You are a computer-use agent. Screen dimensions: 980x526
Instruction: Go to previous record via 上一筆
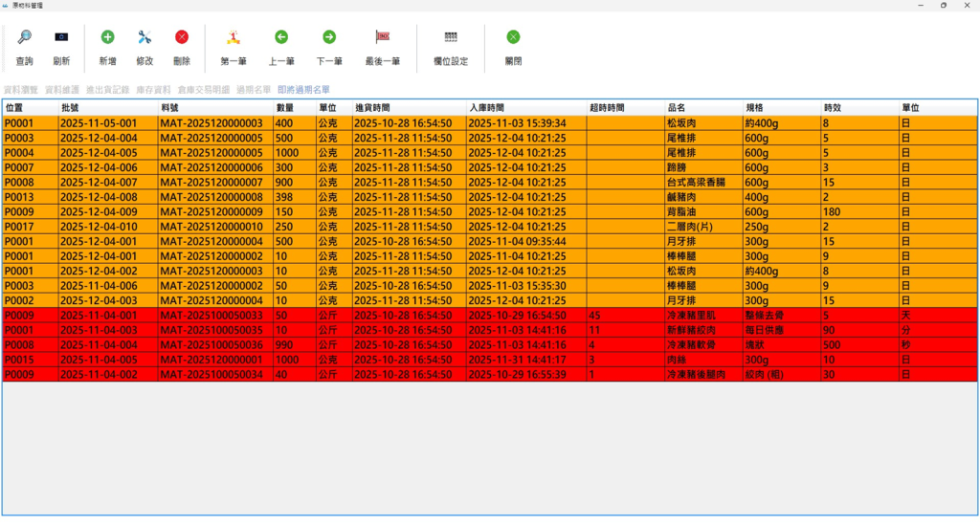[281, 38]
